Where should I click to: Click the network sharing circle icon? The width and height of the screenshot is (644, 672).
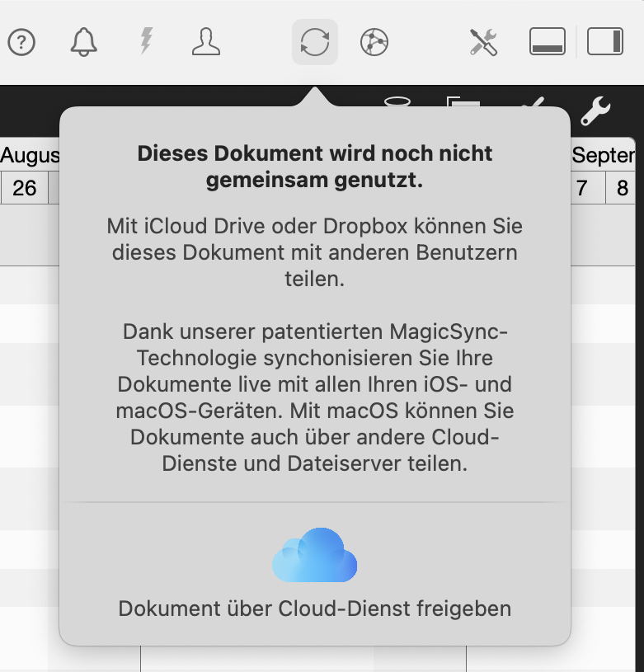[x=374, y=42]
